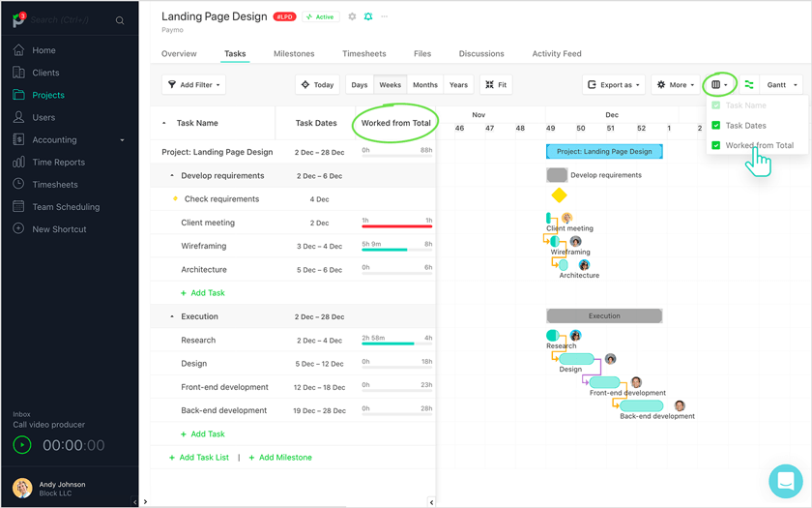Open the More dropdown
812x508 pixels.
(676, 84)
